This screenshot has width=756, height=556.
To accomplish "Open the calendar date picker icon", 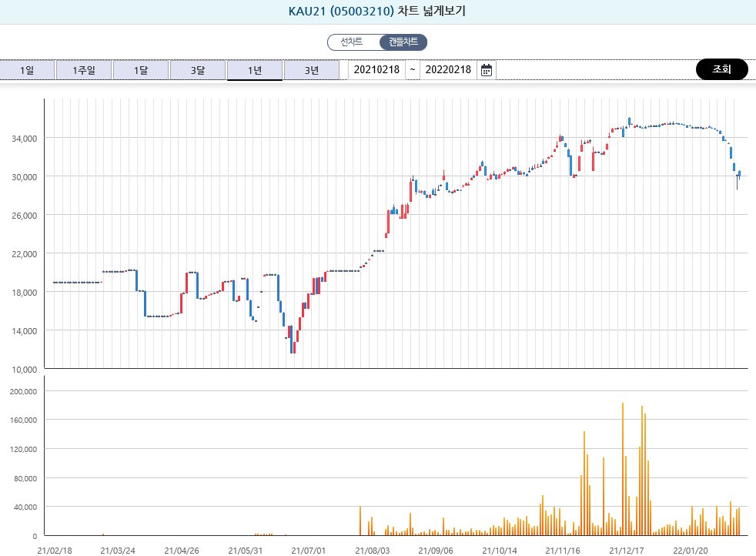I will [x=487, y=70].
